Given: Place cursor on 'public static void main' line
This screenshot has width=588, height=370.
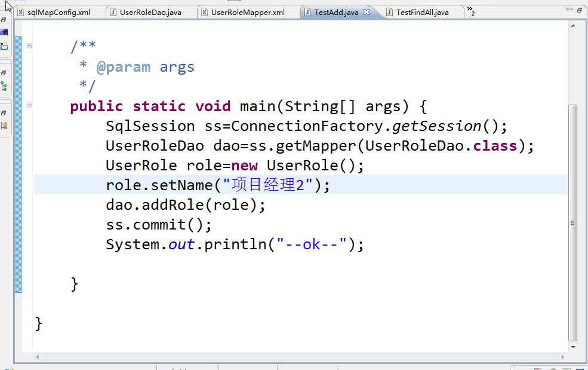Looking at the screenshot, I should click(x=248, y=106).
